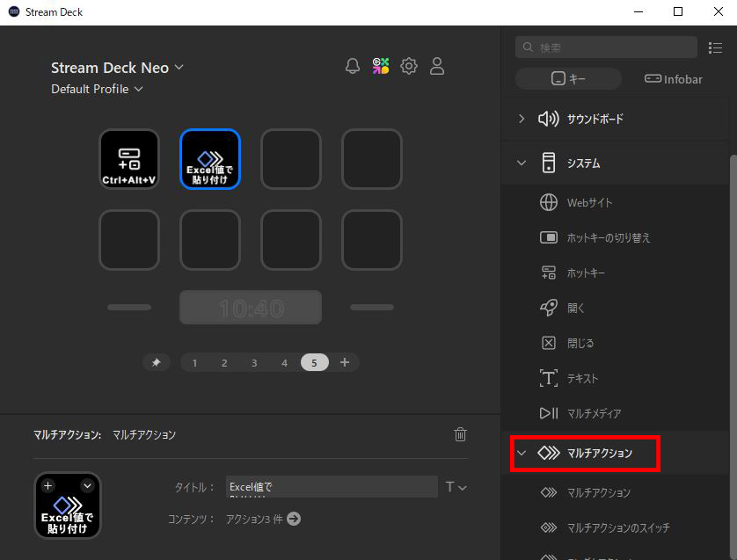
Task: Open the Marketplace colorful icon
Action: 381,66
